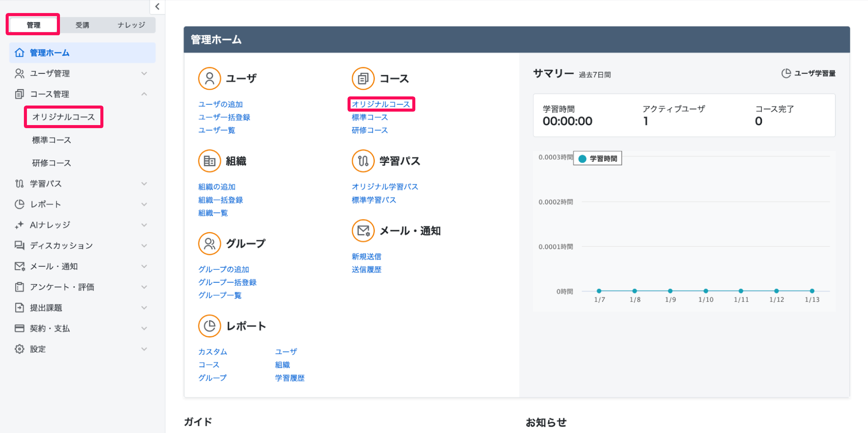Click the レポート pie chart icon in sidebar

click(x=20, y=204)
